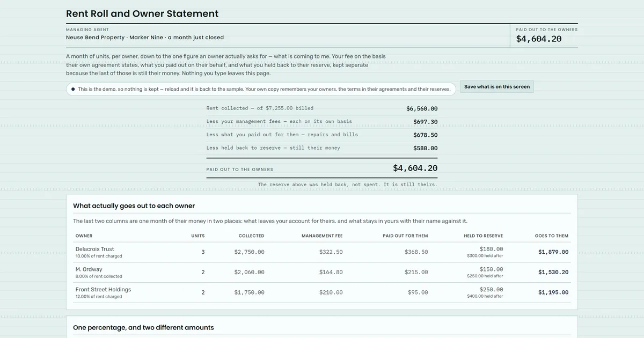The width and height of the screenshot is (644, 338).
Task: Click the One percentage, and two different amounts heading
Action: [144, 328]
